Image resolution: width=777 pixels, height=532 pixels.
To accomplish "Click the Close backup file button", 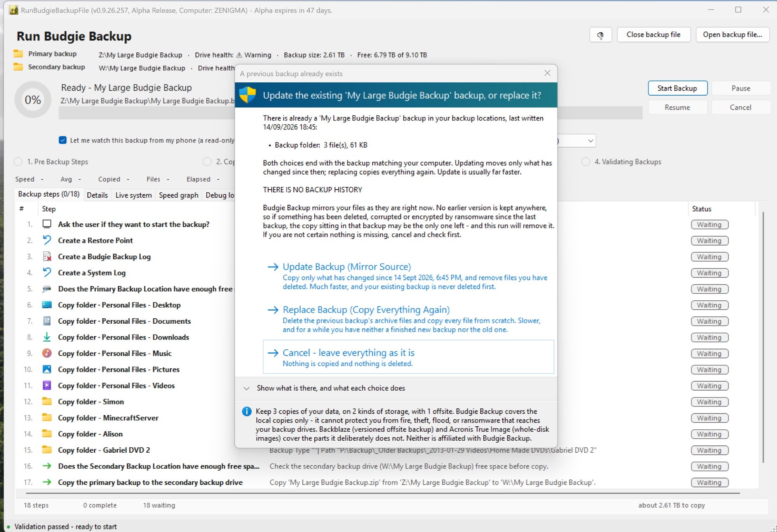I will [653, 35].
